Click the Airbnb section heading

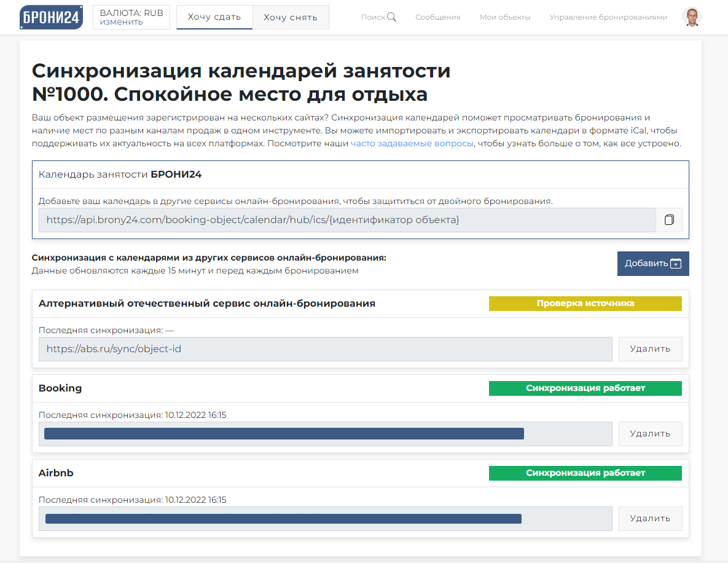(56, 473)
